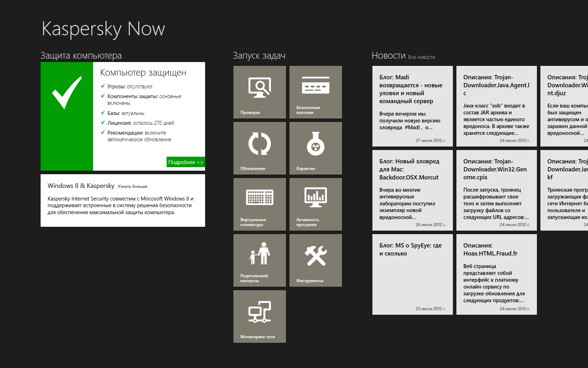588x368 pixels.
Task: Open Hoax.HTML.Fraud.fr description tile
Action: tap(496, 274)
